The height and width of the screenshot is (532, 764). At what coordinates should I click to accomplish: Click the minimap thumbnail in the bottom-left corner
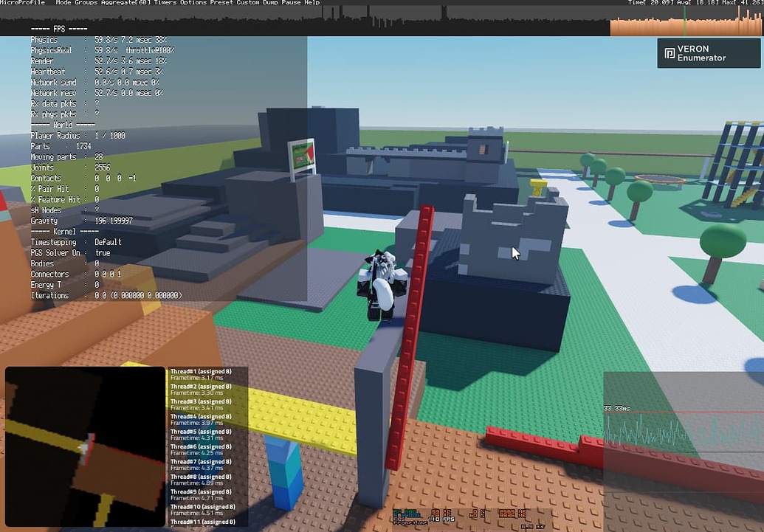pyautogui.click(x=85, y=446)
